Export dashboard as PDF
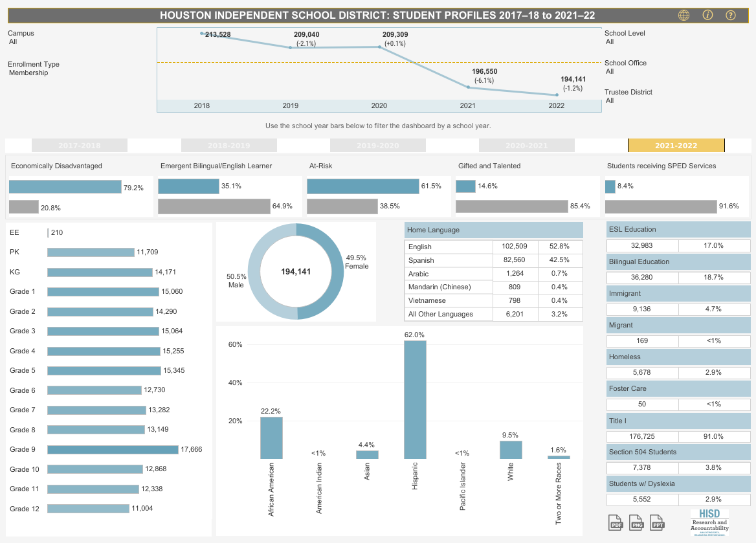Image resolution: width=756 pixels, height=543 pixels. point(616,523)
